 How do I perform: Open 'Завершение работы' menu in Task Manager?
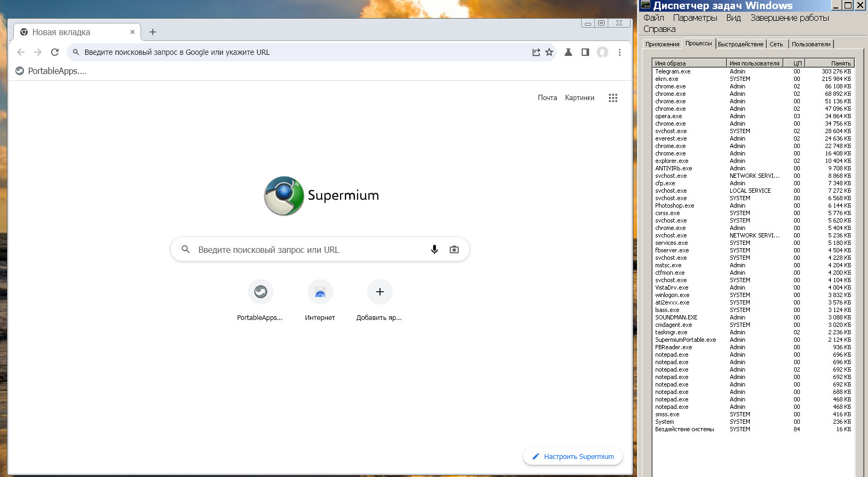coord(790,18)
